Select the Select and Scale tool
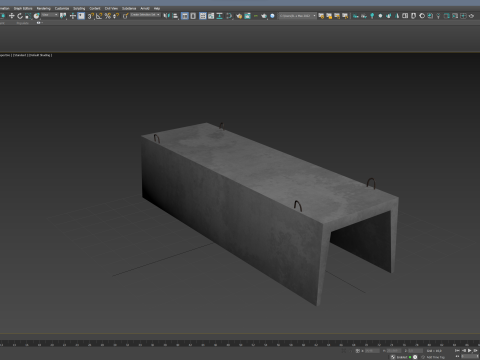 coord(28,16)
